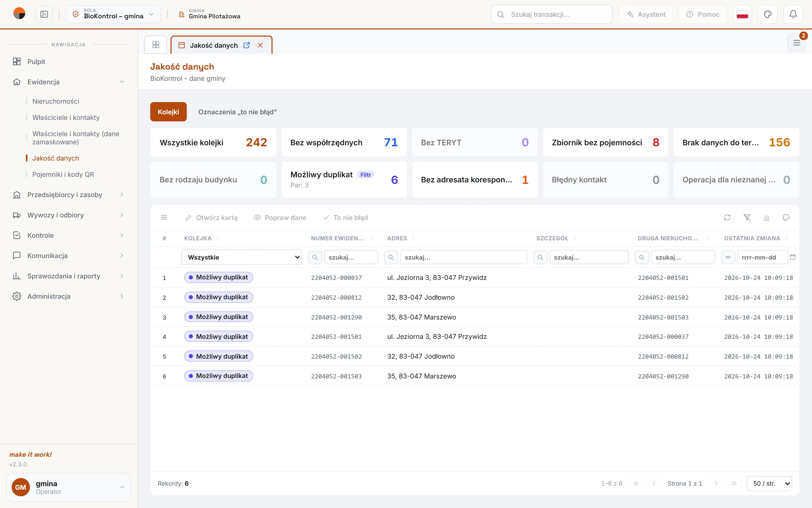This screenshot has height=508, width=812.
Task: Open table palette icon in toolbar
Action: (x=786, y=217)
